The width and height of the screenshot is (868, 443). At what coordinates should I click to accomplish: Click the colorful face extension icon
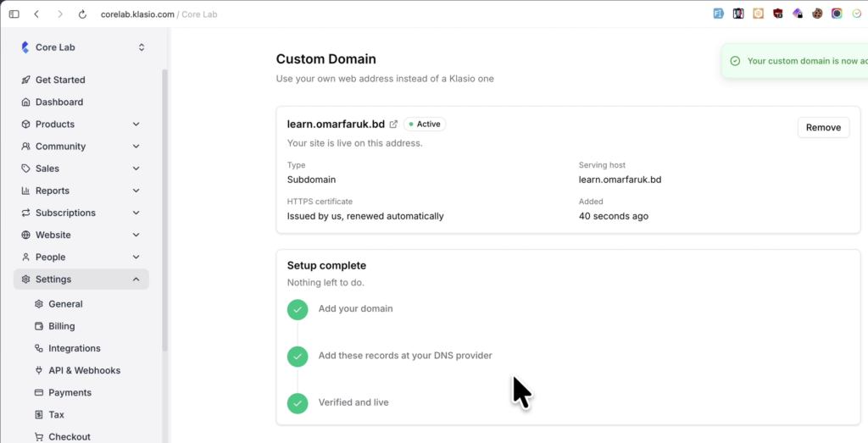(x=738, y=14)
